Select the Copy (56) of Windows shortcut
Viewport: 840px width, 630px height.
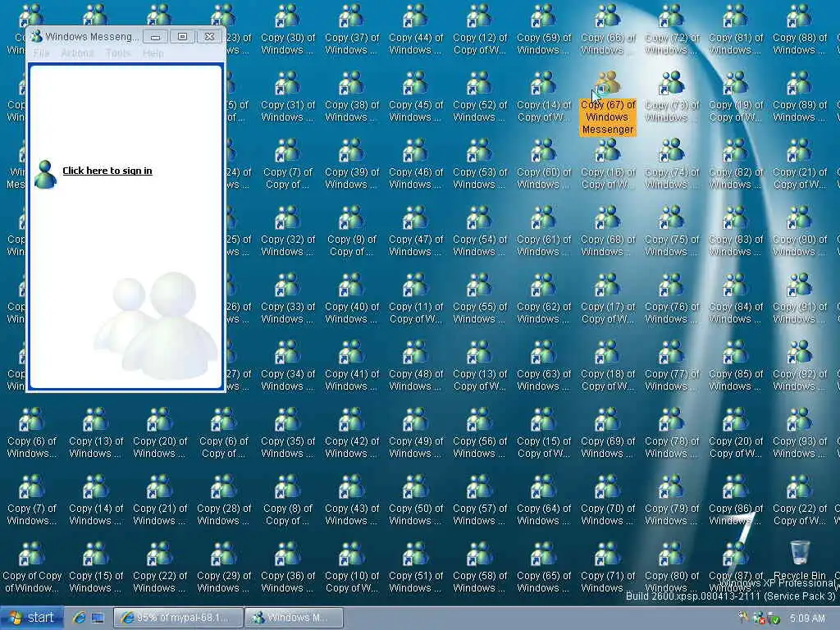(x=480, y=433)
